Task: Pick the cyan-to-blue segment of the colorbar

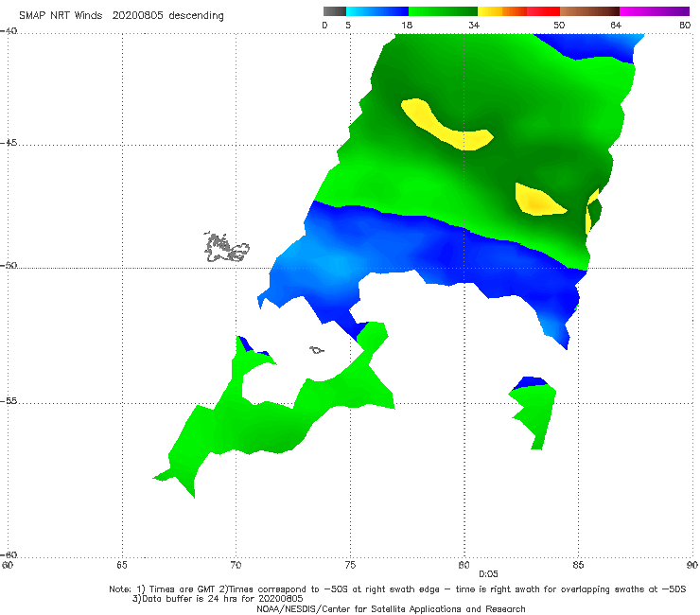Action: pos(377,11)
